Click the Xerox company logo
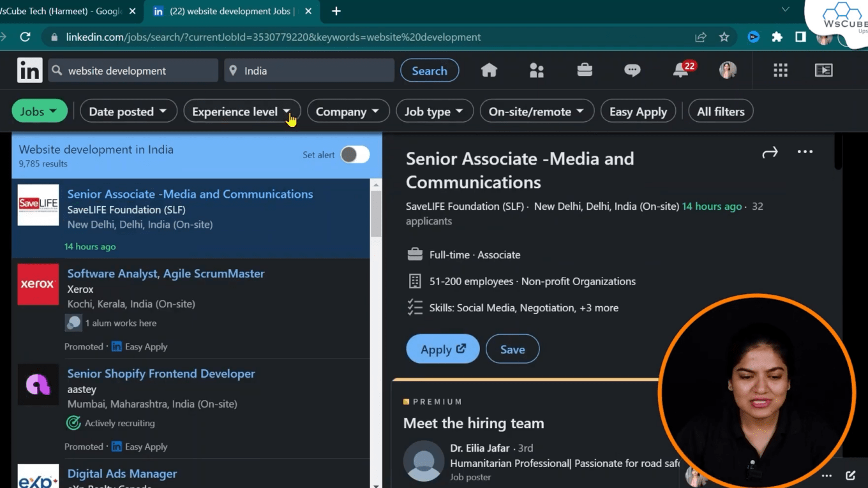The image size is (868, 488). [x=38, y=284]
